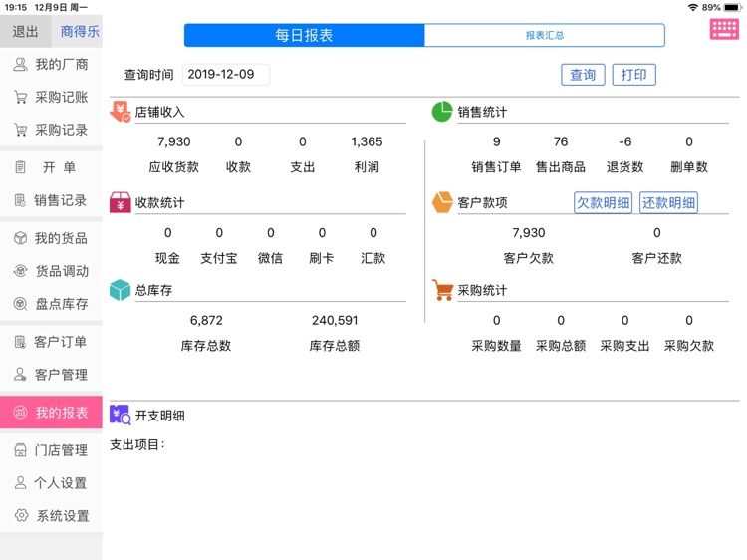Click the 商得乐 title link

80,32
